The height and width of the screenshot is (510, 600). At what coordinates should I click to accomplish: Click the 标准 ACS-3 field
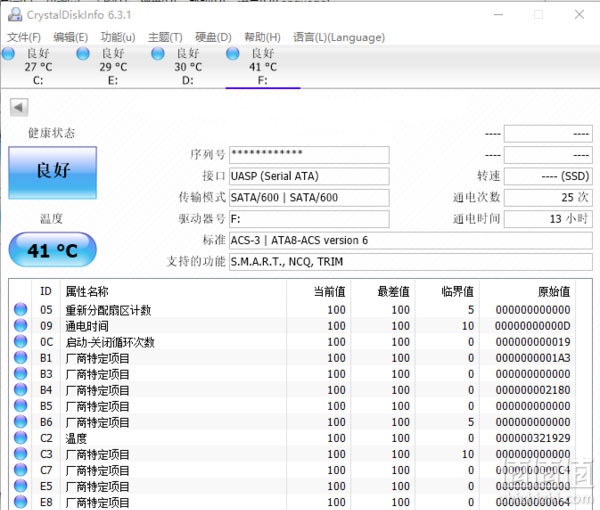click(411, 240)
